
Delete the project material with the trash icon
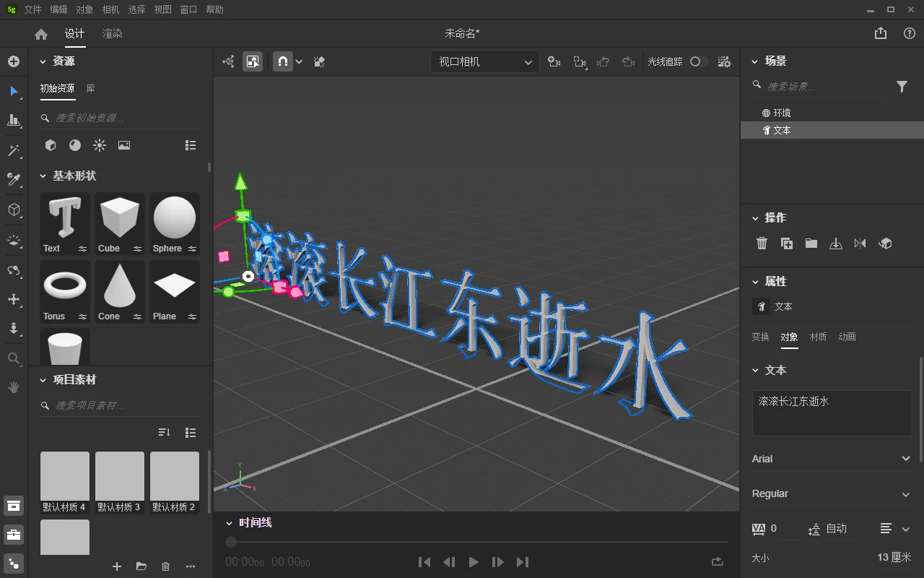click(165, 566)
